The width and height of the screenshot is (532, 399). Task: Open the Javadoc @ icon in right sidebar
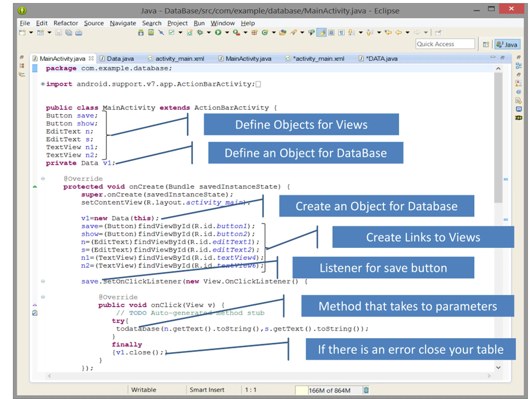click(519, 92)
